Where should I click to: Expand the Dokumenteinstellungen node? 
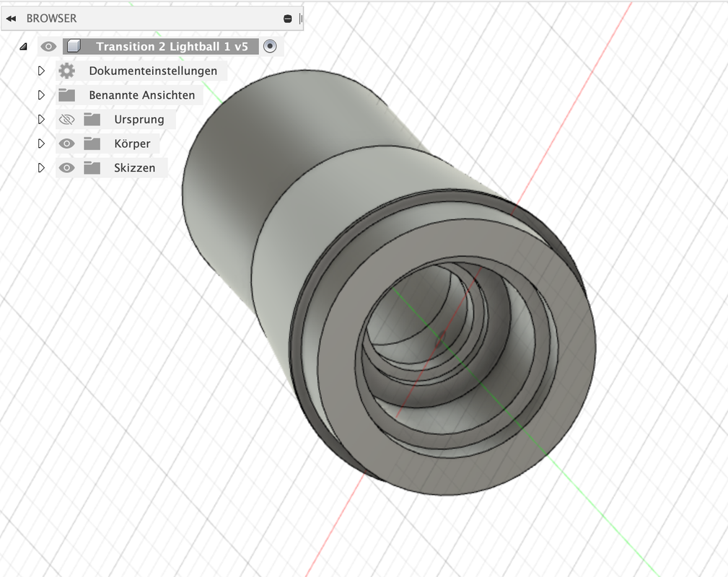(x=41, y=71)
